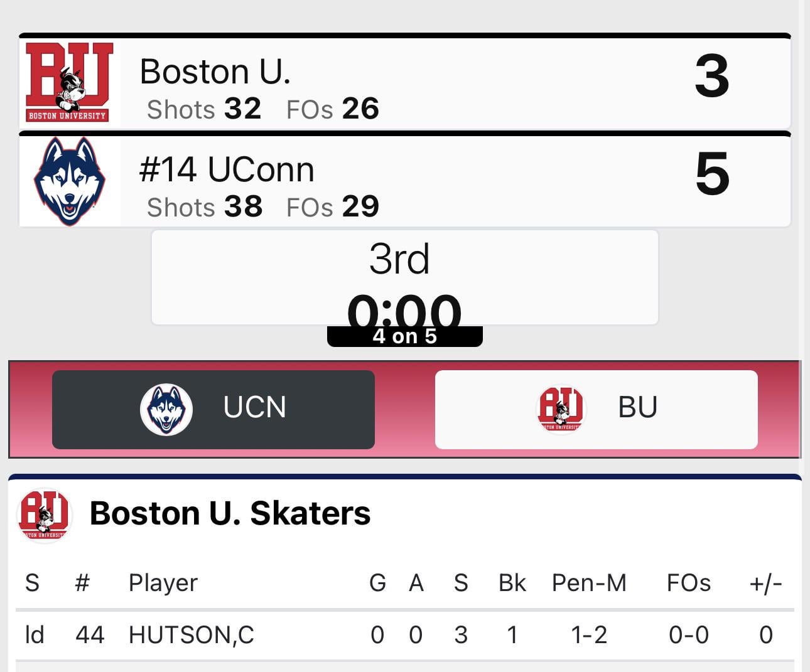This screenshot has height=672, width=810.
Task: Click the UConn Huskies logo in scoreboard
Action: click(x=69, y=181)
